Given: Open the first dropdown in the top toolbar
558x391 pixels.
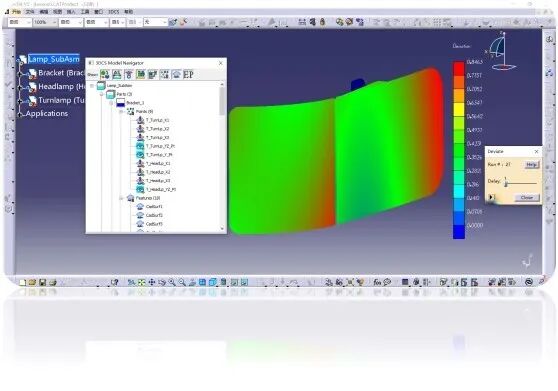Looking at the screenshot, I should tap(28, 22).
